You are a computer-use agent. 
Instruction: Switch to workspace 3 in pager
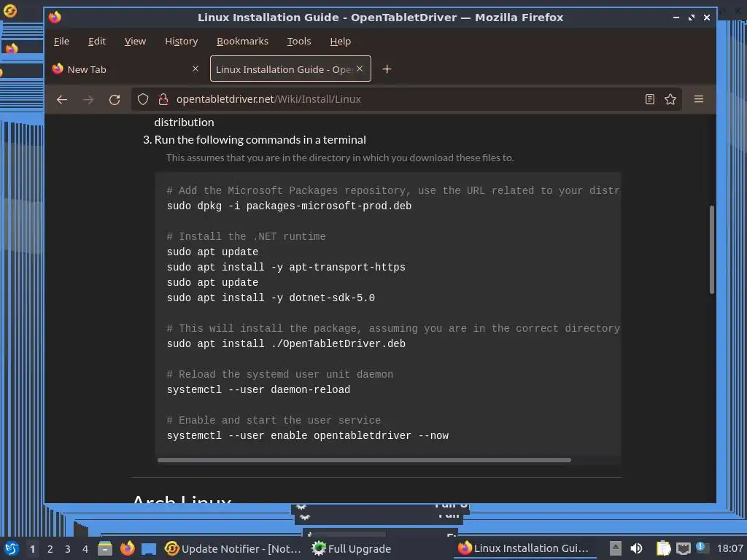68,549
